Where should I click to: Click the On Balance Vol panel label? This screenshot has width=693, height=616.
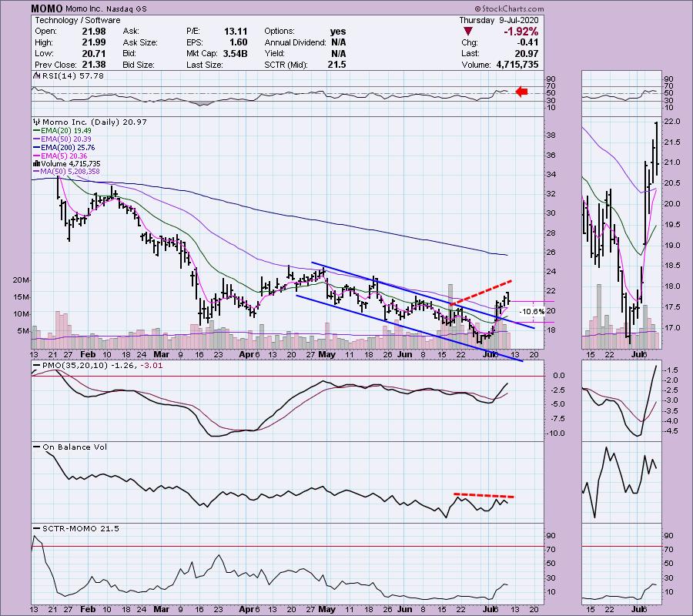[x=75, y=447]
